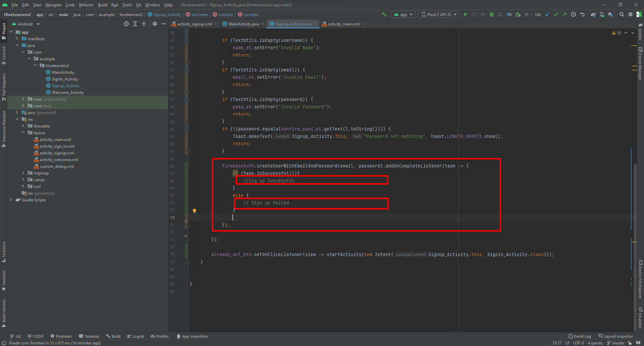The image size is (644, 346).
Task: Open the Emulator side tool window
Action: tap(640, 317)
